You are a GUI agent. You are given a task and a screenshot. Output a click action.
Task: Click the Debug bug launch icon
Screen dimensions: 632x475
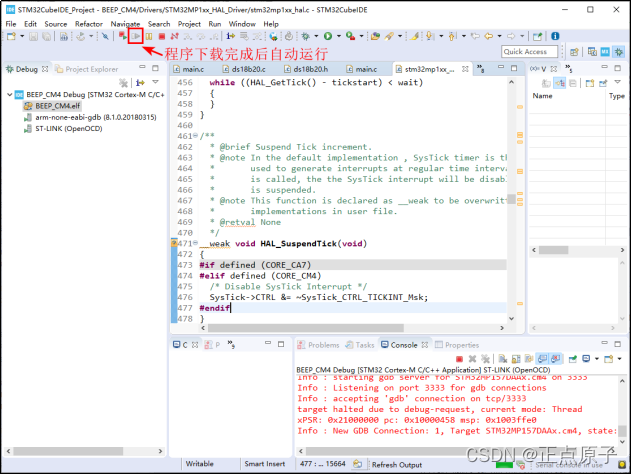click(x=306, y=36)
